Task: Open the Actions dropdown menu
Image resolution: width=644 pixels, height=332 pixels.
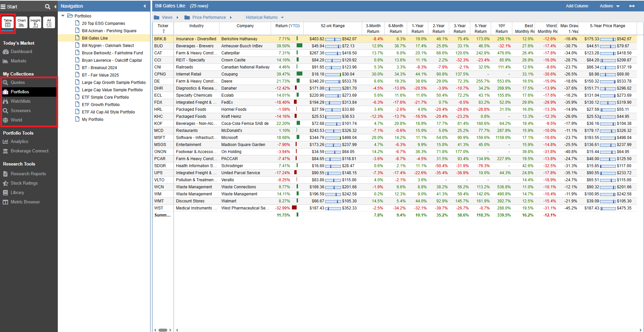Action: [x=609, y=6]
